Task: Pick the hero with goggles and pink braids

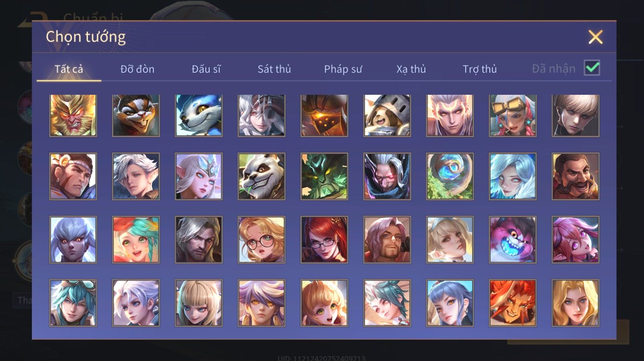Action: 512,116
